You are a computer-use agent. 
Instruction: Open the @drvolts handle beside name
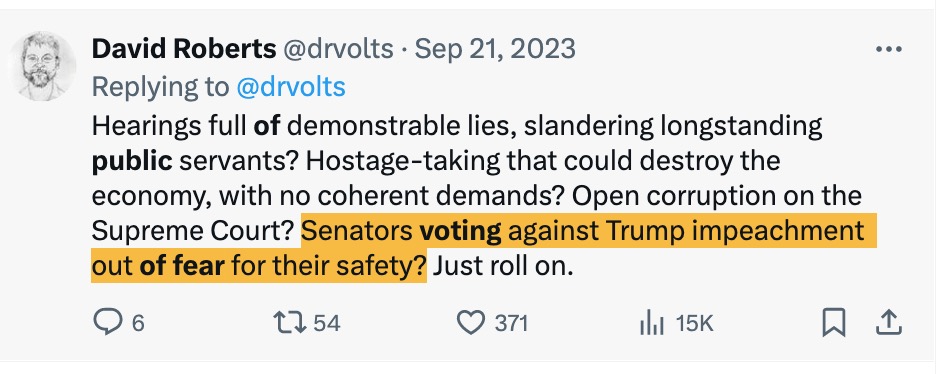[x=338, y=49]
